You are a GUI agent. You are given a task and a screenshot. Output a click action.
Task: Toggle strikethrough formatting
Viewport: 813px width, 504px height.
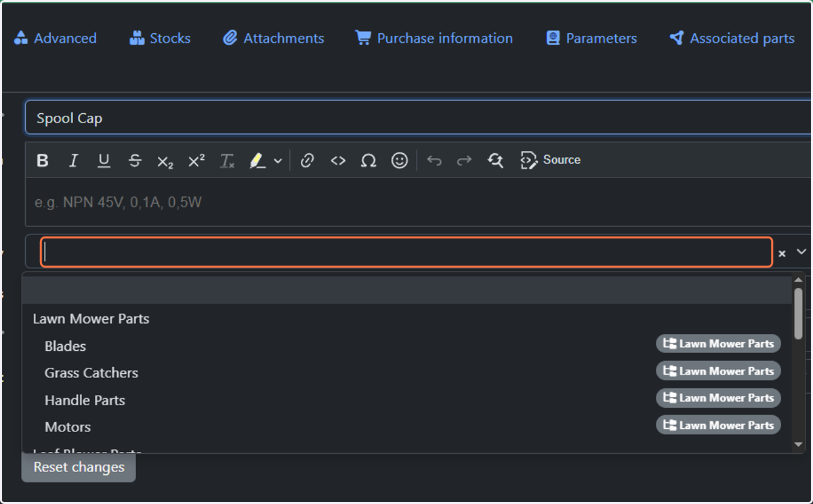click(x=135, y=161)
